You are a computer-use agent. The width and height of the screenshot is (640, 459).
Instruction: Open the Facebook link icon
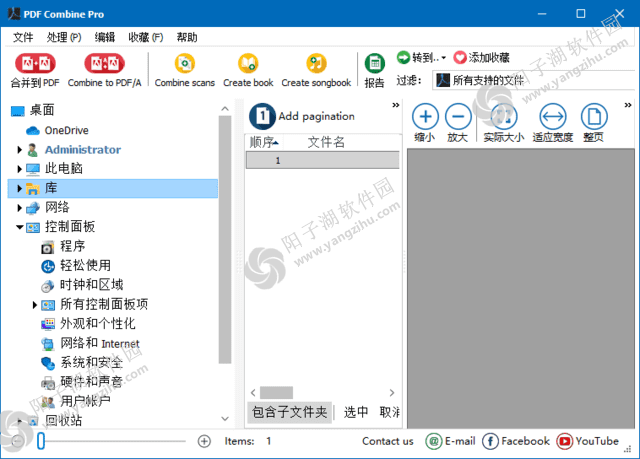(x=490, y=441)
